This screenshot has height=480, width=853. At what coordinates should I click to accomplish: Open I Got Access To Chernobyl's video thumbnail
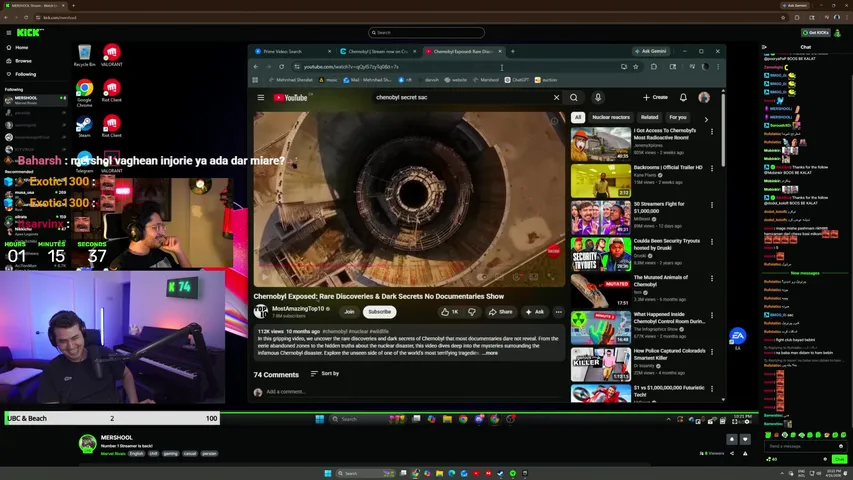(601, 144)
